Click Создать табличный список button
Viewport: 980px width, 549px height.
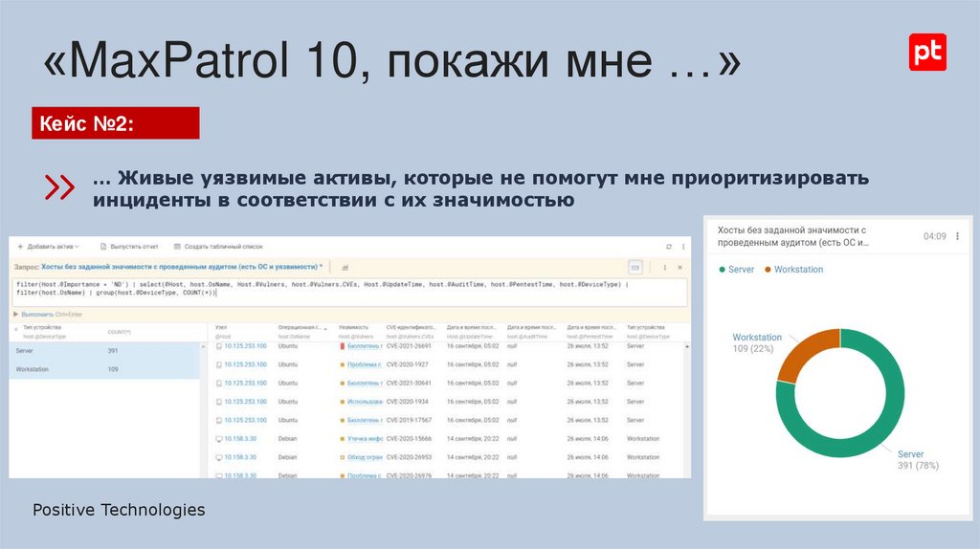click(x=218, y=247)
